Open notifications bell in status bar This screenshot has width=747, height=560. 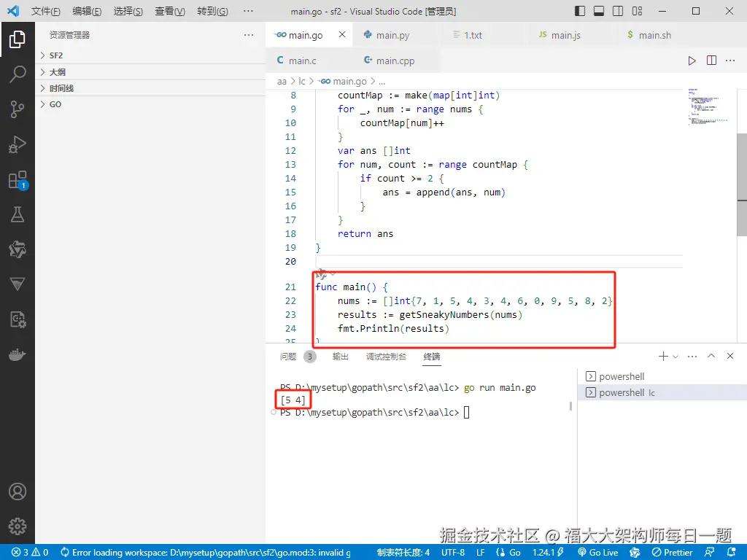tap(732, 553)
